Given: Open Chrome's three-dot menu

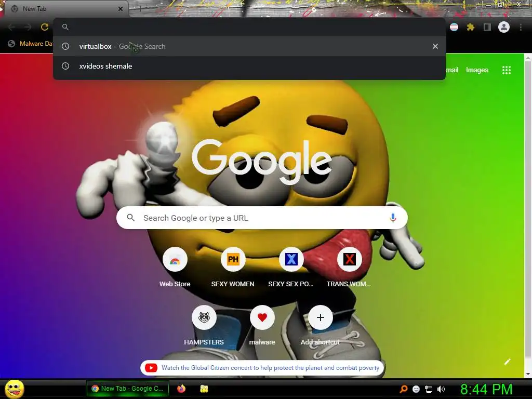Looking at the screenshot, I should point(521,27).
